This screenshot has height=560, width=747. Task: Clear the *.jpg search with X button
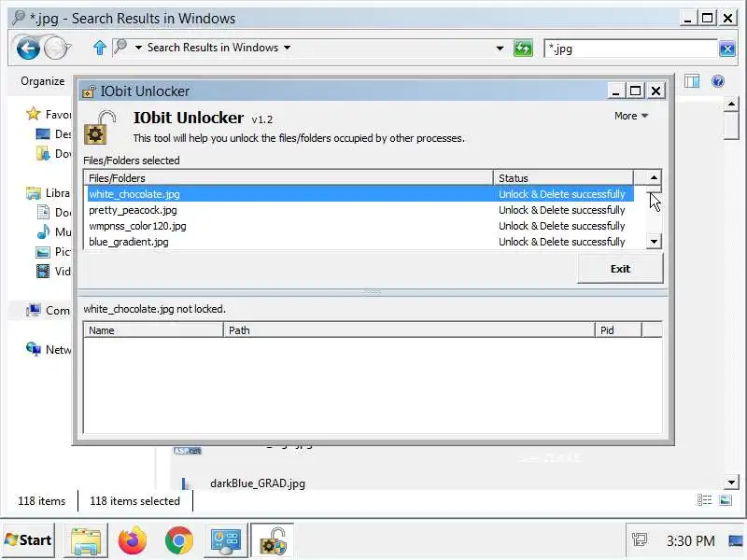[726, 49]
